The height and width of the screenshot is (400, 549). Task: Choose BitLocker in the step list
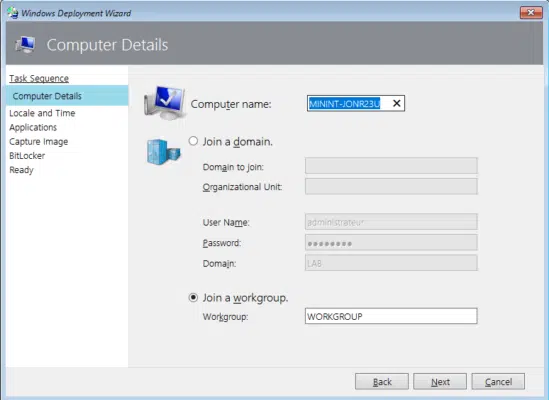(x=27, y=156)
